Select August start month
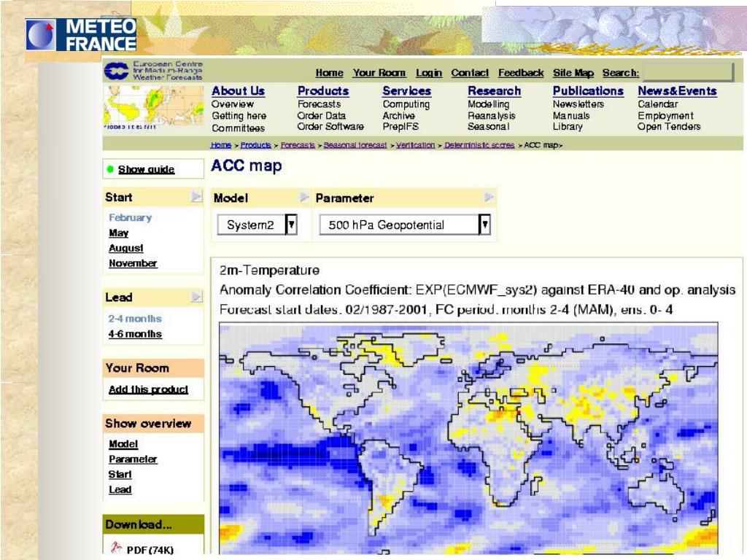747x560 pixels. point(125,248)
